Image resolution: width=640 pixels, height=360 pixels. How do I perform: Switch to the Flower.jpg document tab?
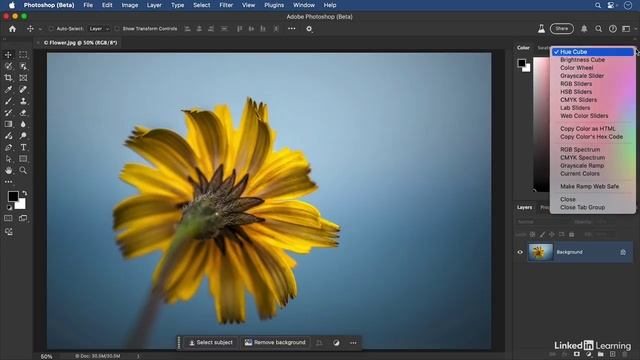click(80, 42)
